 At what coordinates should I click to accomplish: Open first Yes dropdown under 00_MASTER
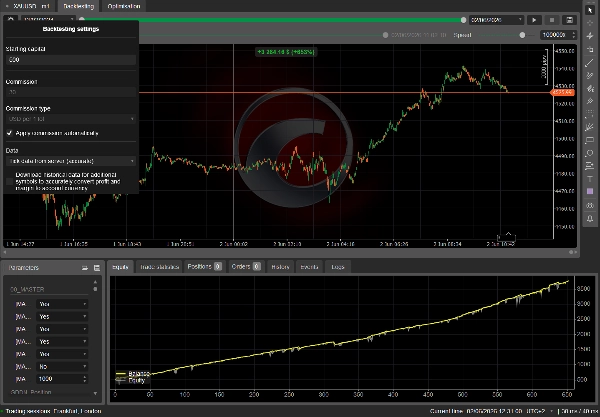[62, 304]
